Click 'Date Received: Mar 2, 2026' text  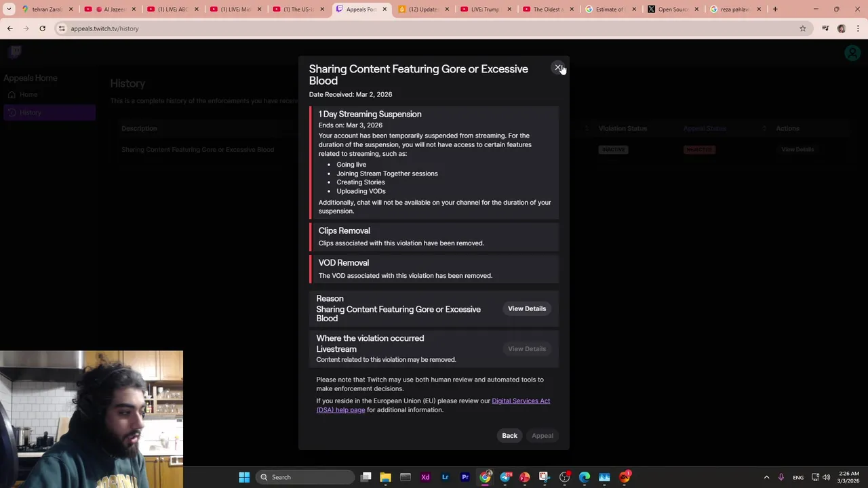click(351, 94)
